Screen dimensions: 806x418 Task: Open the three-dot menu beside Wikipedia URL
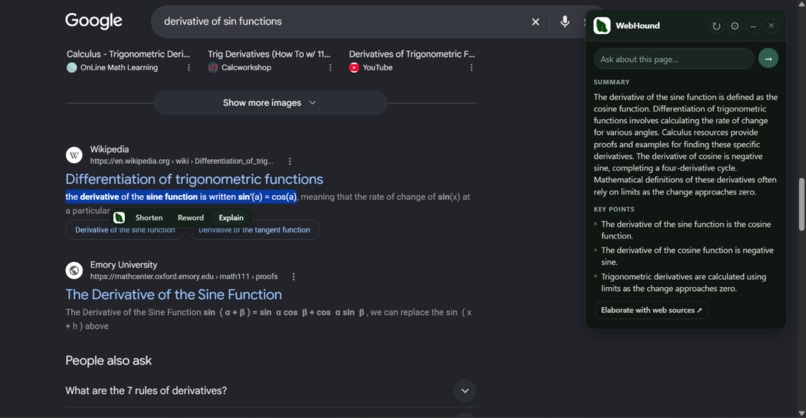click(290, 161)
